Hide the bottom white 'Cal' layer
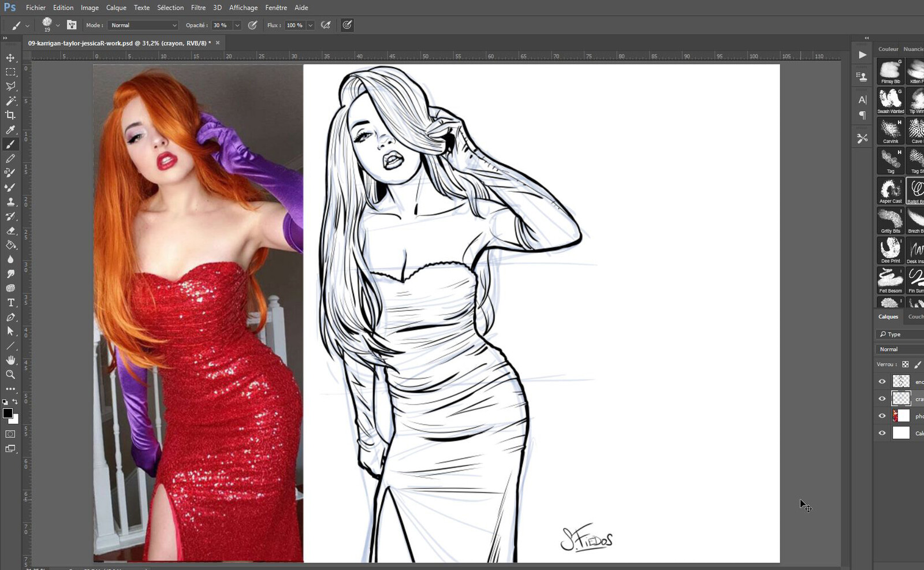 (x=882, y=433)
